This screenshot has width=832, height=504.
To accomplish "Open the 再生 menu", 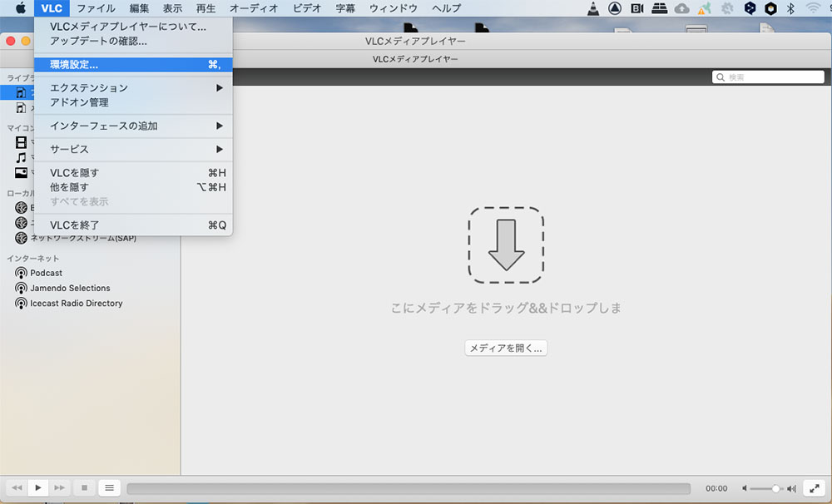I will click(x=206, y=8).
